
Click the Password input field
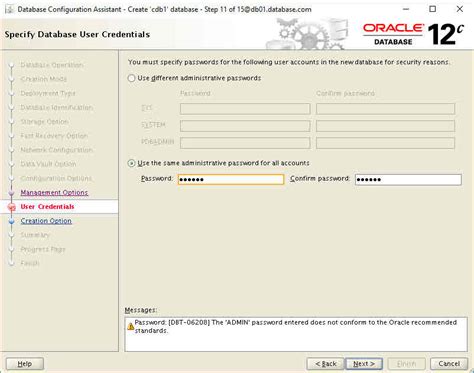[x=231, y=179]
